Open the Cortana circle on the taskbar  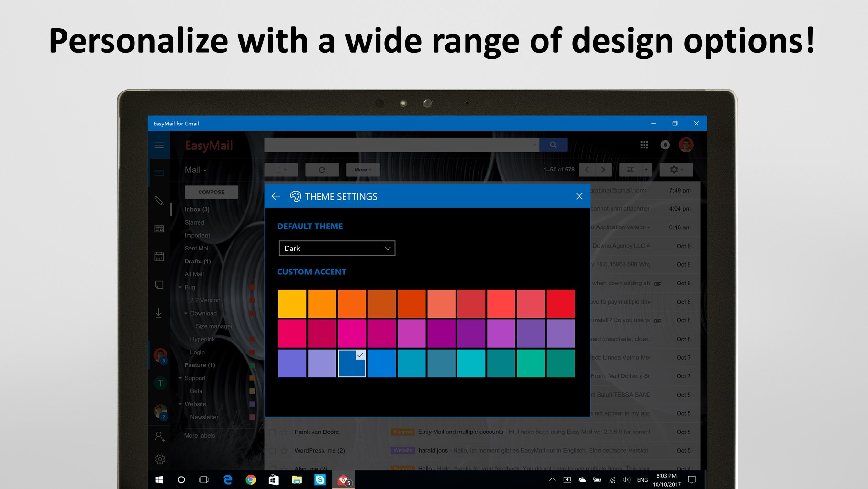pos(181,479)
